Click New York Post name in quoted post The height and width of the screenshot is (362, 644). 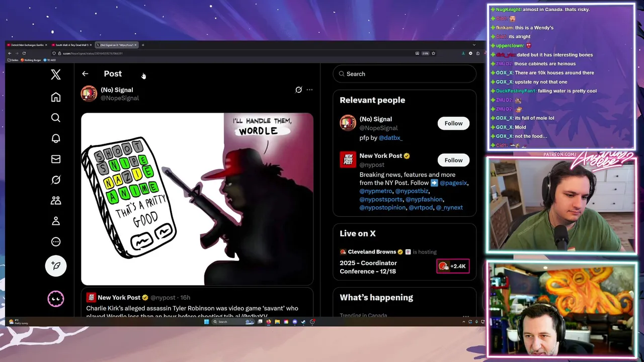(119, 297)
